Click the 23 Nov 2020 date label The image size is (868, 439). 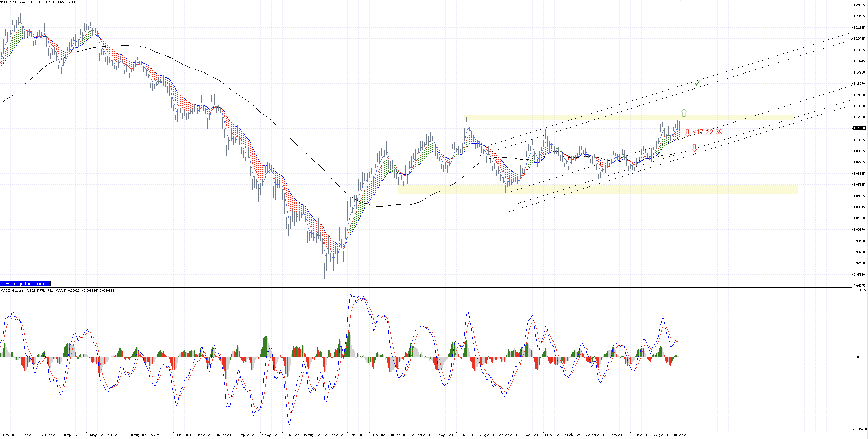[x=9, y=435]
